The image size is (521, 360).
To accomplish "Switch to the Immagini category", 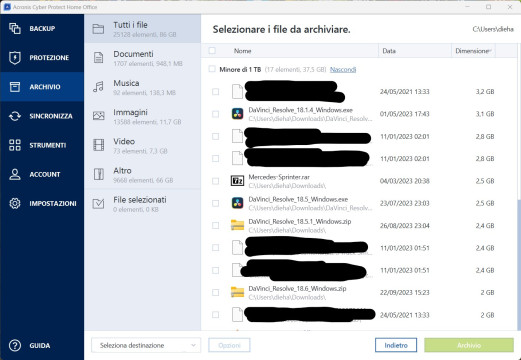I will click(142, 116).
